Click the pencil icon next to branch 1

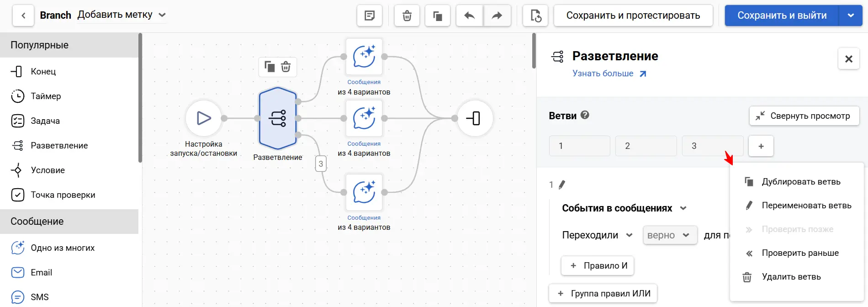562,185
